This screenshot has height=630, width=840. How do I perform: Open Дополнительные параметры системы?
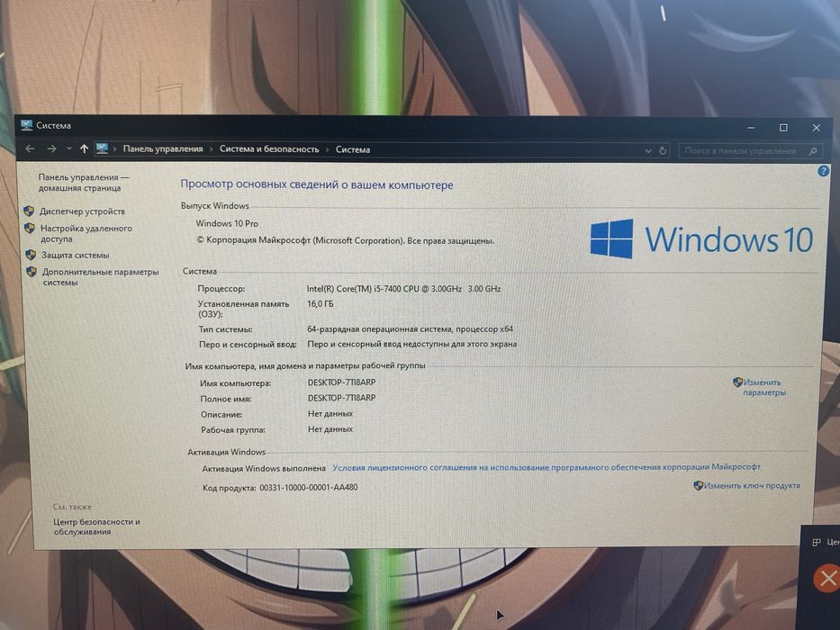(x=100, y=277)
